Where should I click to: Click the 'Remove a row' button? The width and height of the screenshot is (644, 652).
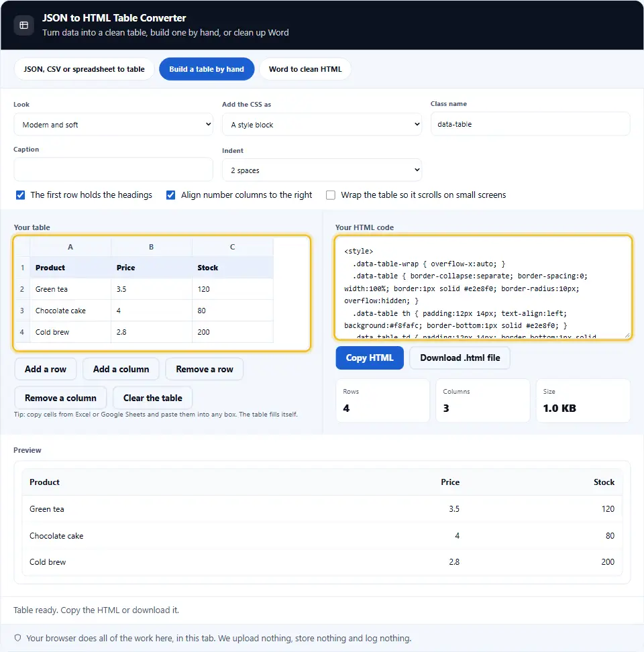205,369
